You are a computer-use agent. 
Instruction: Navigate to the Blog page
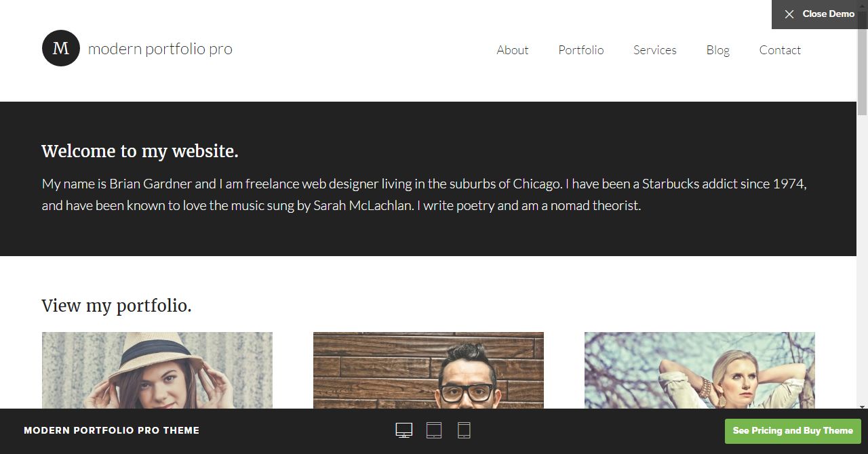[717, 50]
